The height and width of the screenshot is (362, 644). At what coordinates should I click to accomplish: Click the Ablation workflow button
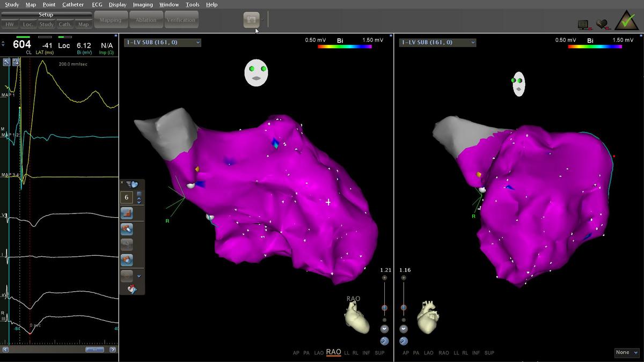(x=146, y=20)
